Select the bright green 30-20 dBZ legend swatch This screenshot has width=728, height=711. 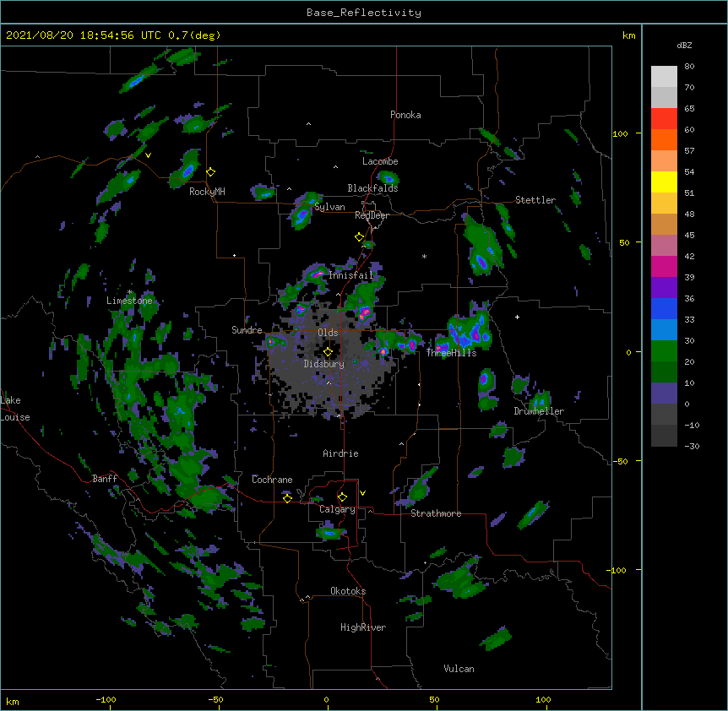click(x=664, y=351)
